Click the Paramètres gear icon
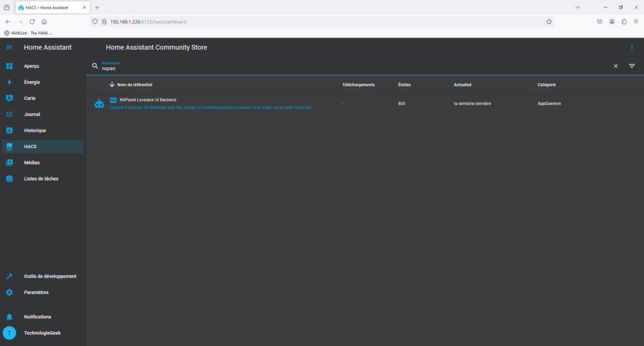 pyautogui.click(x=9, y=292)
